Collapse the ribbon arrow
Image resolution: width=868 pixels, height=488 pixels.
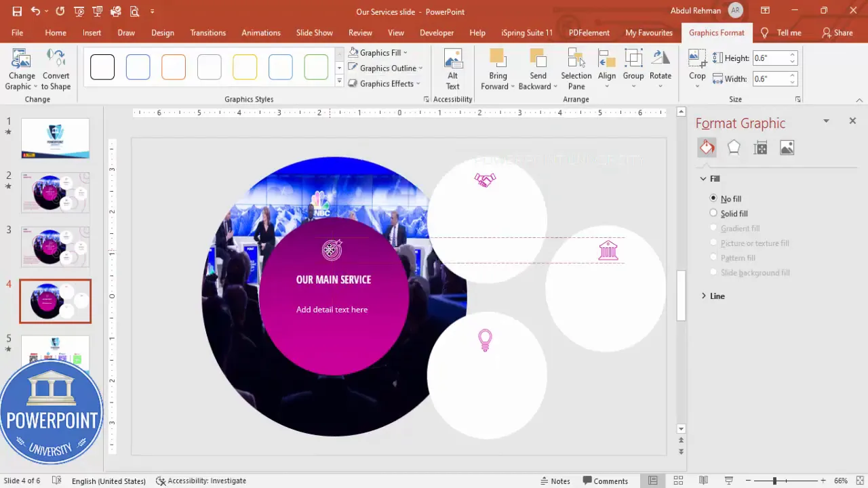click(859, 100)
